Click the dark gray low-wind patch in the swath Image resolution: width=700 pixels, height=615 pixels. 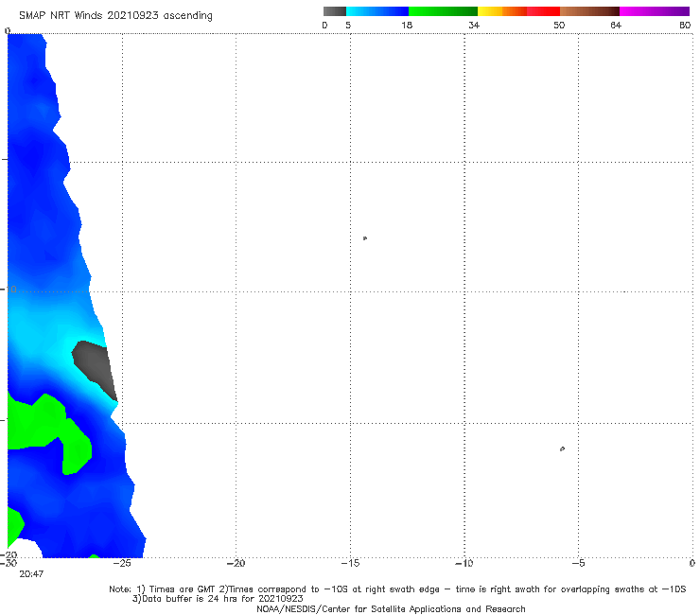coord(96,369)
